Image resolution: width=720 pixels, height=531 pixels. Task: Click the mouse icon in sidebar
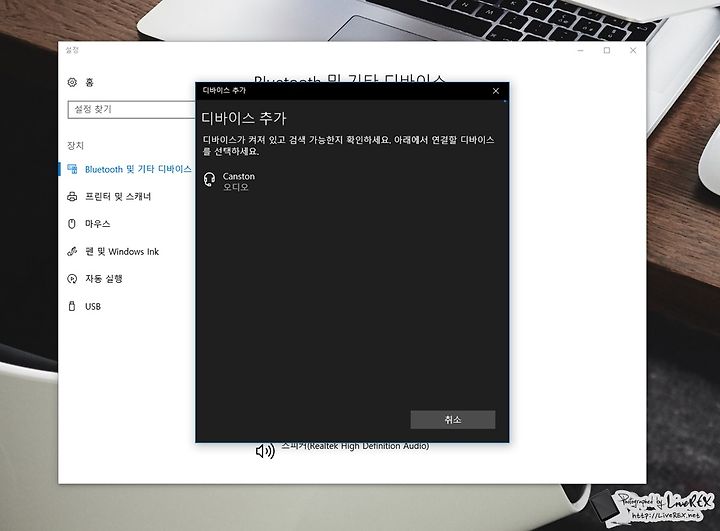tap(72, 224)
